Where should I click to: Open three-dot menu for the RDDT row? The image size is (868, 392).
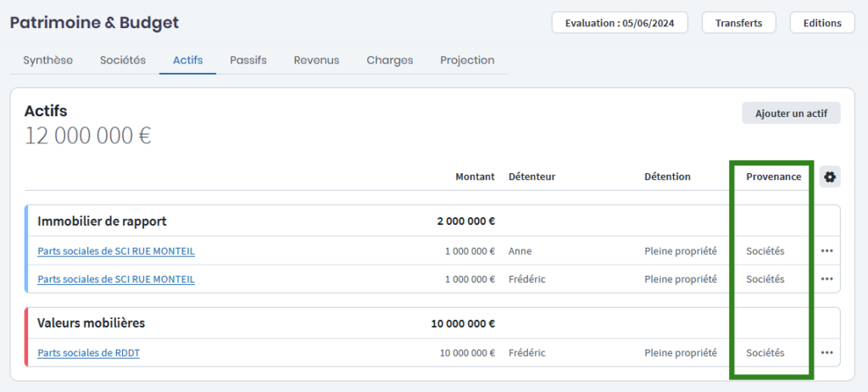826,353
